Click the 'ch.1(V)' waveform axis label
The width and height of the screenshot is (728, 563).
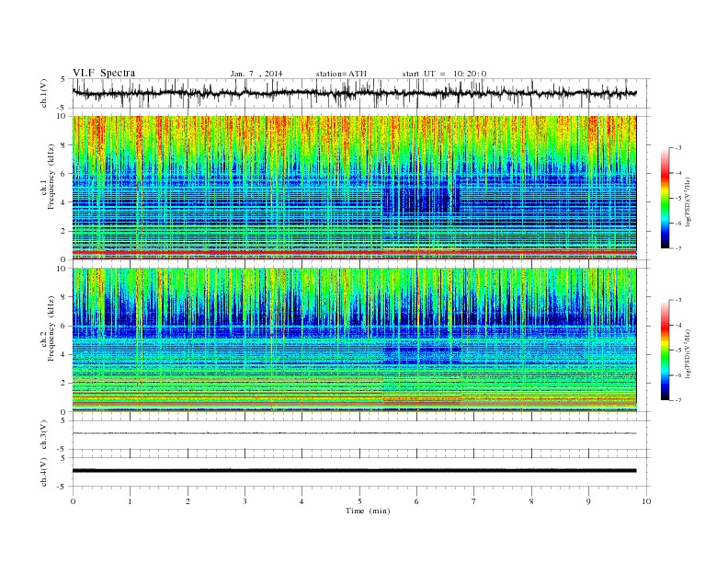coord(44,93)
